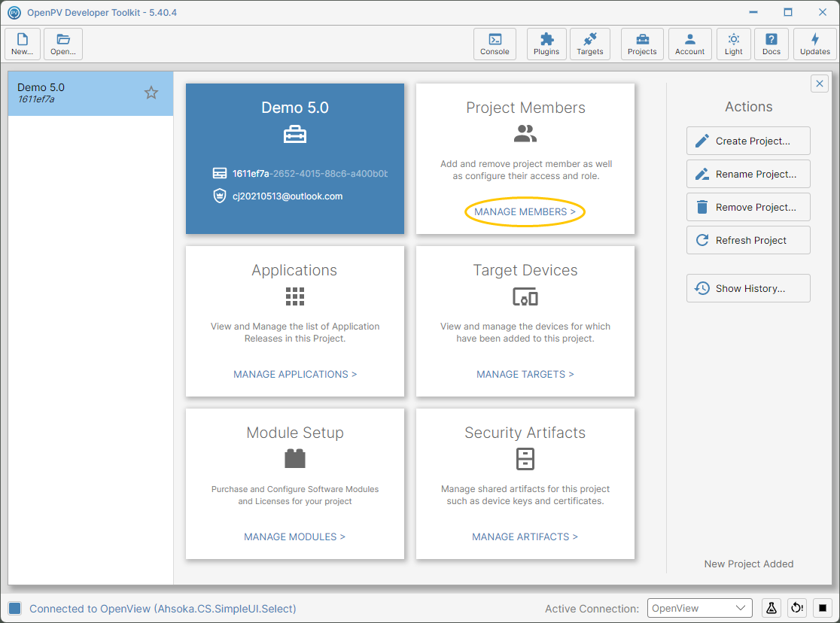Click the flask icon in status bar
This screenshot has width=840, height=623.
click(771, 608)
